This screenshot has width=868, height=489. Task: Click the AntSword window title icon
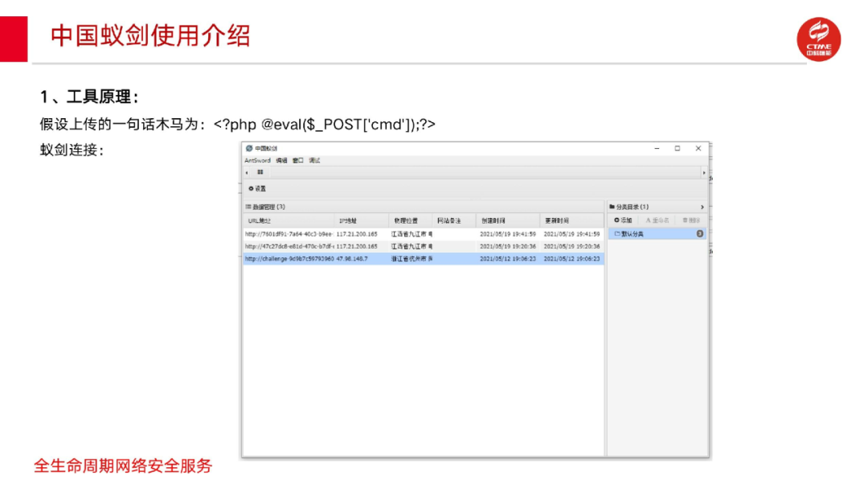(x=249, y=149)
